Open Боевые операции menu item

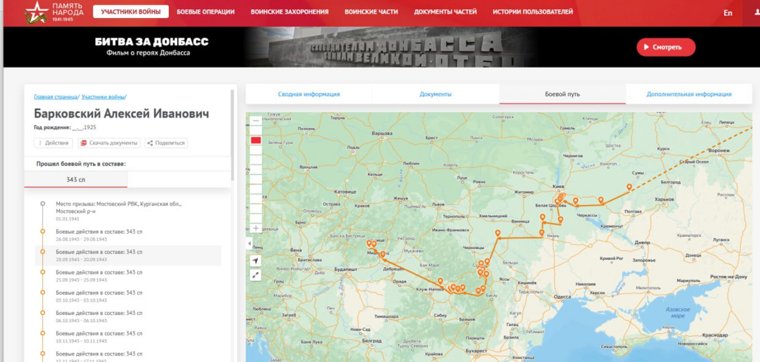coord(206,12)
